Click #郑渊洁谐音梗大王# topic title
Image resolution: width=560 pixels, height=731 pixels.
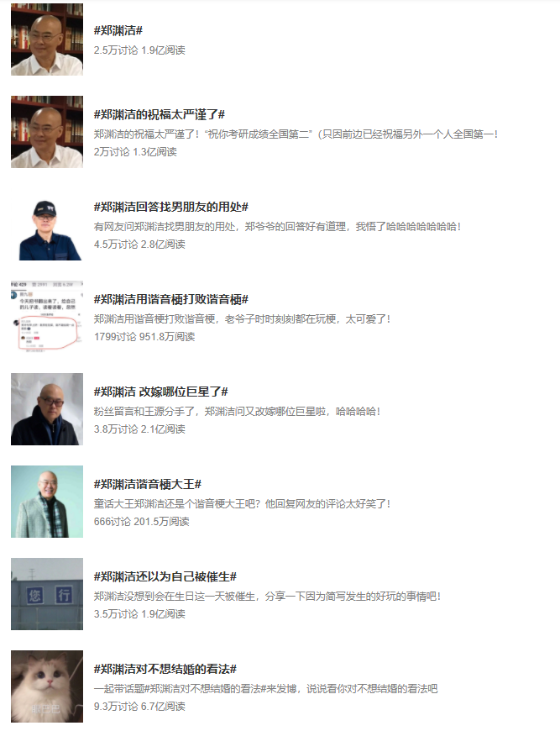coord(148,484)
